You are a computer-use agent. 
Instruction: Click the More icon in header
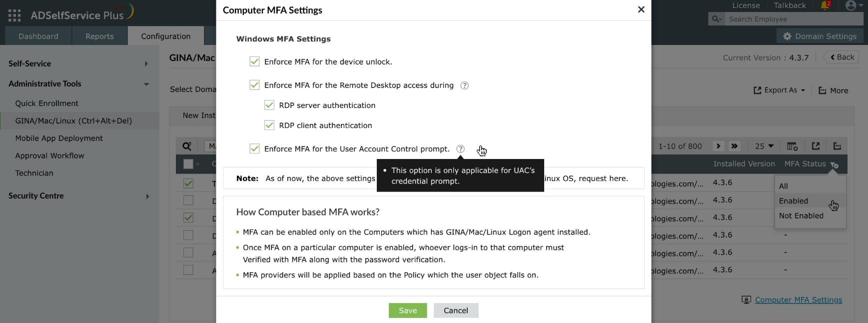click(x=822, y=90)
